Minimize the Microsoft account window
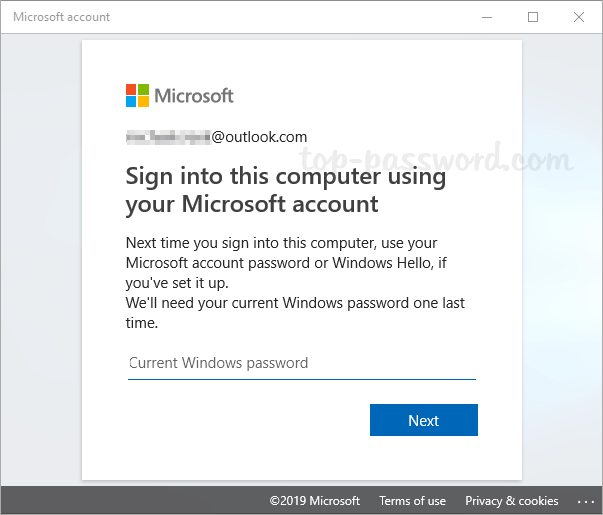Viewport: 603px width, 515px height. 487,17
